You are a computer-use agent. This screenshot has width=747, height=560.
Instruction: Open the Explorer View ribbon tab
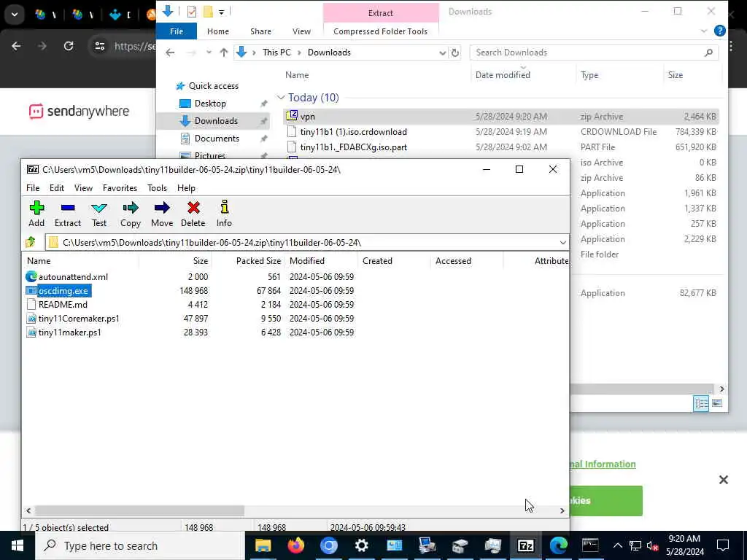pyautogui.click(x=301, y=31)
